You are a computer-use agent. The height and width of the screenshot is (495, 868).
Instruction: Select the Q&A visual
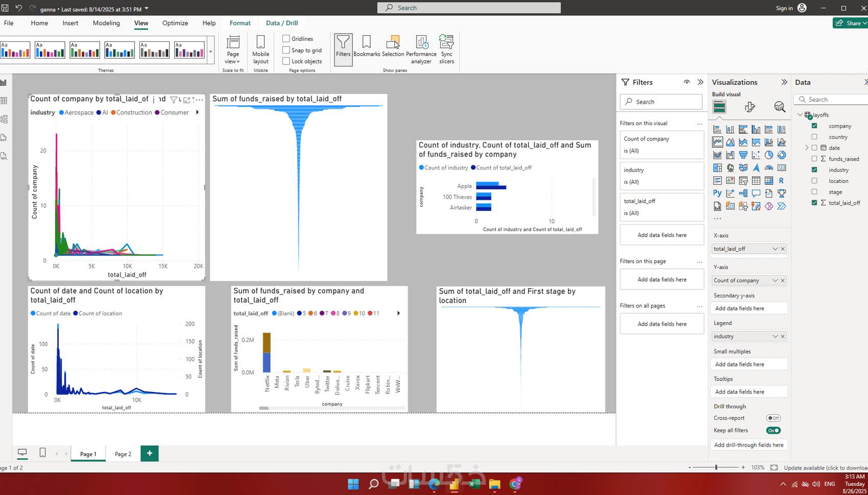[x=756, y=193]
